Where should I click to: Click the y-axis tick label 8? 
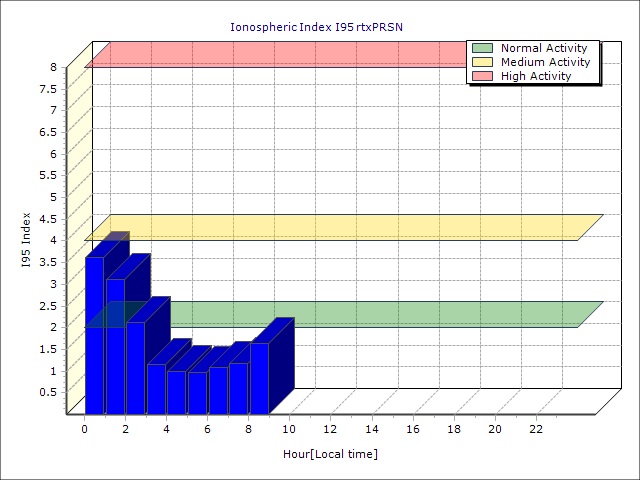pyautogui.click(x=54, y=67)
